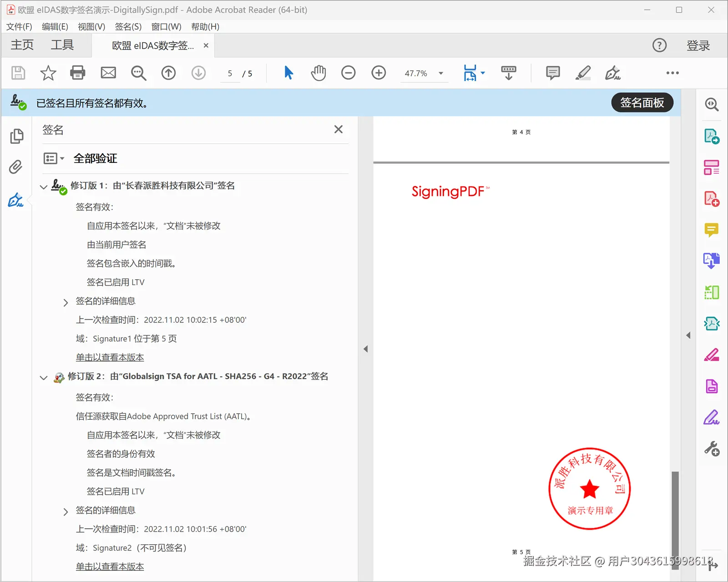
Task: Open the signature panel options dropdown
Action: coord(54,158)
